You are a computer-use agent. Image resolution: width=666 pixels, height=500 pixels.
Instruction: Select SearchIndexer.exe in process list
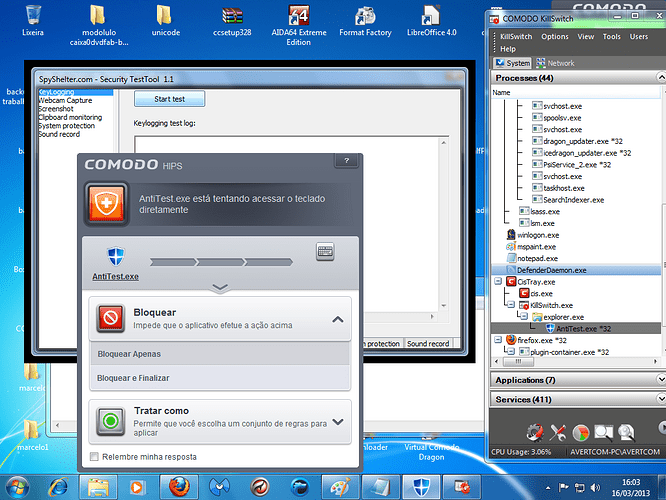coord(573,200)
